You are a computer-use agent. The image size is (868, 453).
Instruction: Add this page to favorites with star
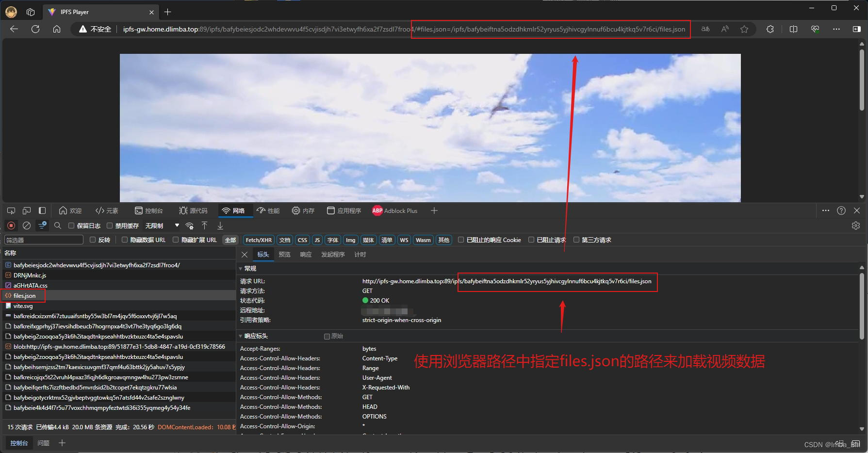(x=744, y=29)
